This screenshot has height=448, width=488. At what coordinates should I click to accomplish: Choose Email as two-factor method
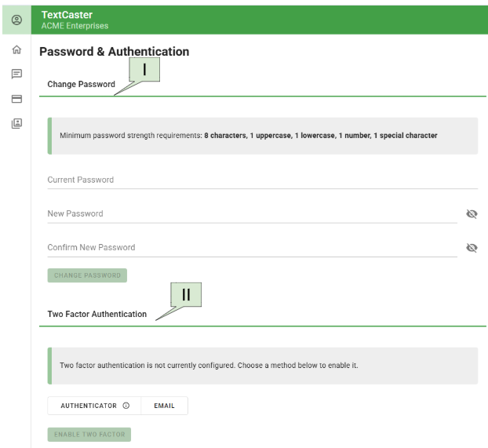pos(164,406)
